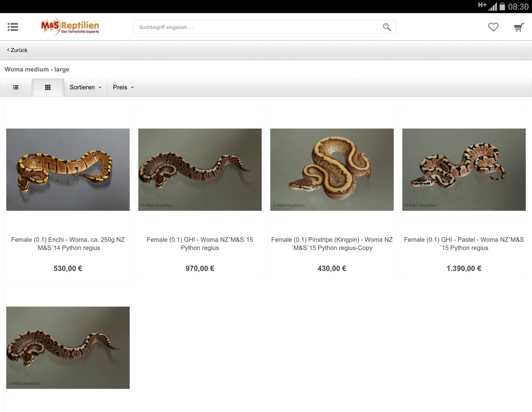
Task: Click the Woma medium - large heading
Action: point(37,69)
